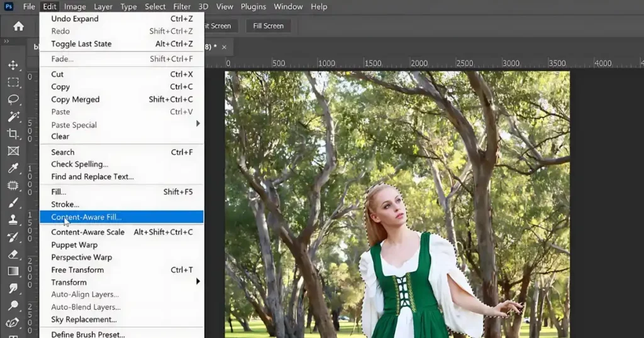Open the Help menu
644x338 pixels.
pos(319,6)
